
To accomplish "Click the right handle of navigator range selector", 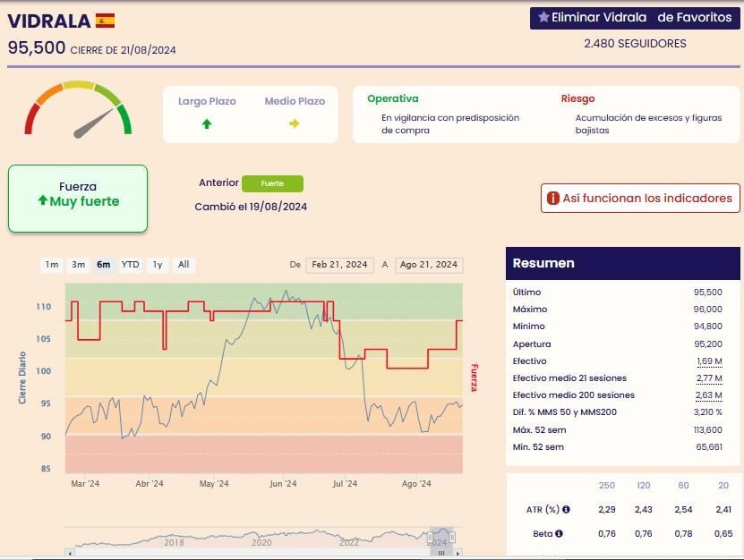I will (x=453, y=538).
